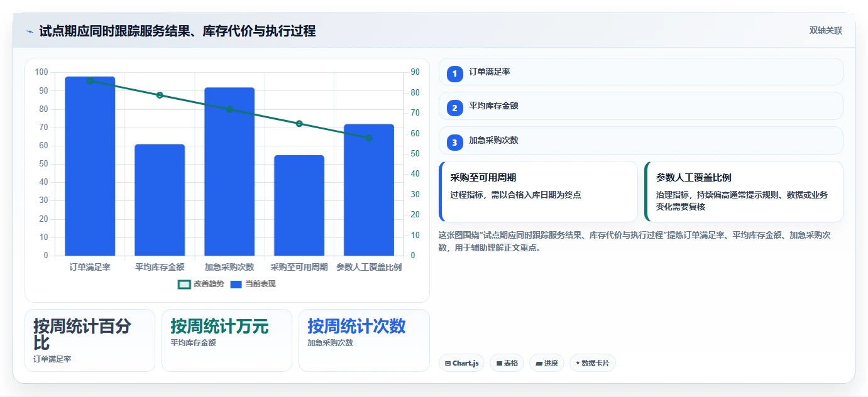This screenshot has height=397, width=868.
Task: Toggle 改善趋势 legend series
Action: [x=201, y=284]
